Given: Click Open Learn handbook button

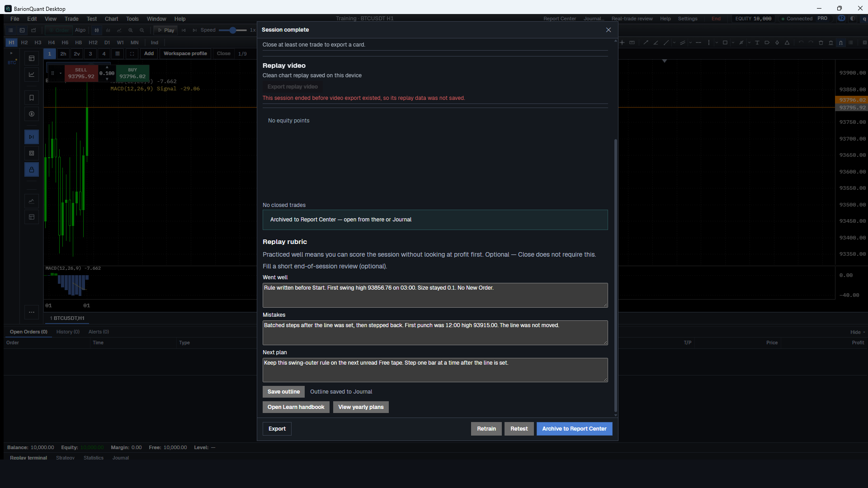Looking at the screenshot, I should [296, 407].
